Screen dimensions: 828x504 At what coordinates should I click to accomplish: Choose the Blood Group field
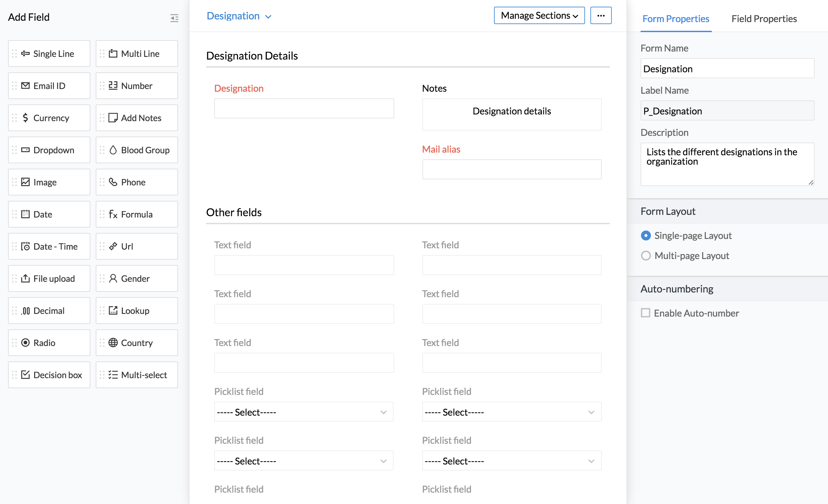tap(137, 150)
